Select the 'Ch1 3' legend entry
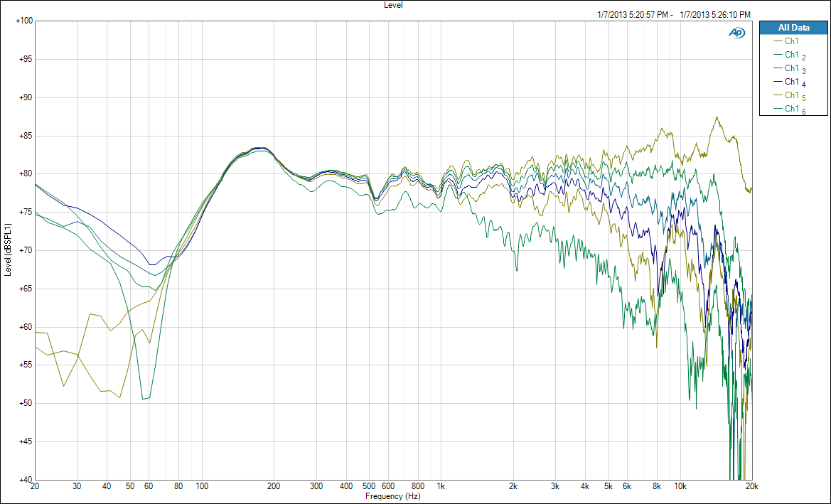Screen dimensions: 831x504 point(790,69)
